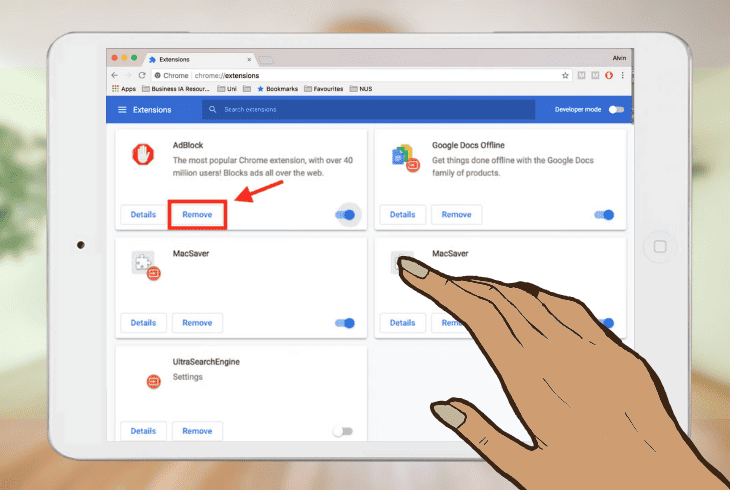
Task: Click the puzzle icon of left MacSaver card
Action: 145,265
